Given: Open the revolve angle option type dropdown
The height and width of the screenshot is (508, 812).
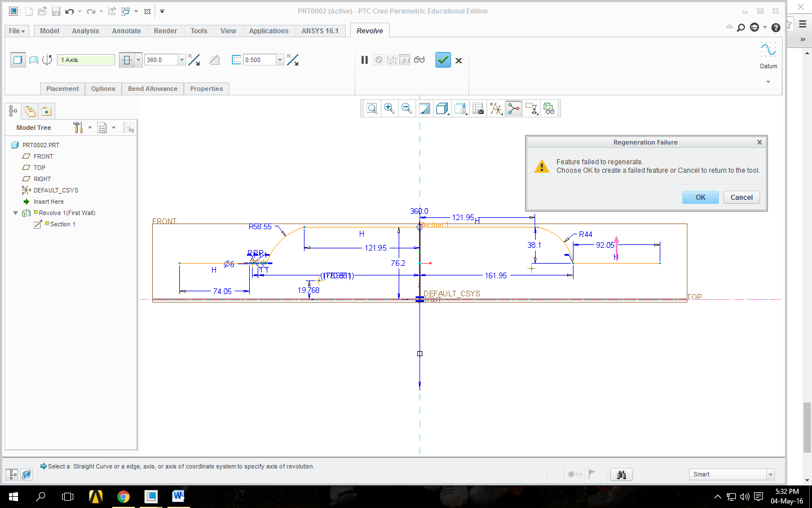Looking at the screenshot, I should (x=139, y=60).
